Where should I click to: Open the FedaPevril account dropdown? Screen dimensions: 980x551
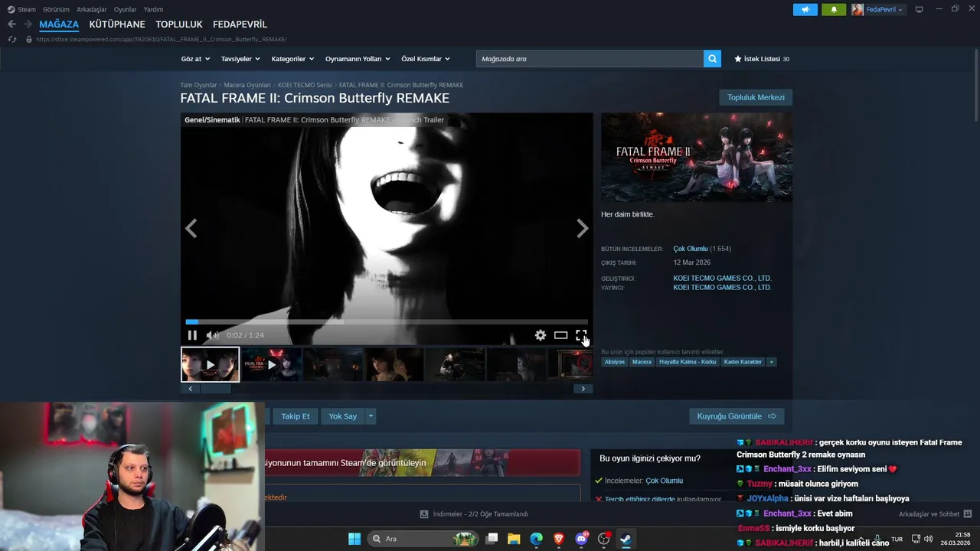pyautogui.click(x=878, y=9)
